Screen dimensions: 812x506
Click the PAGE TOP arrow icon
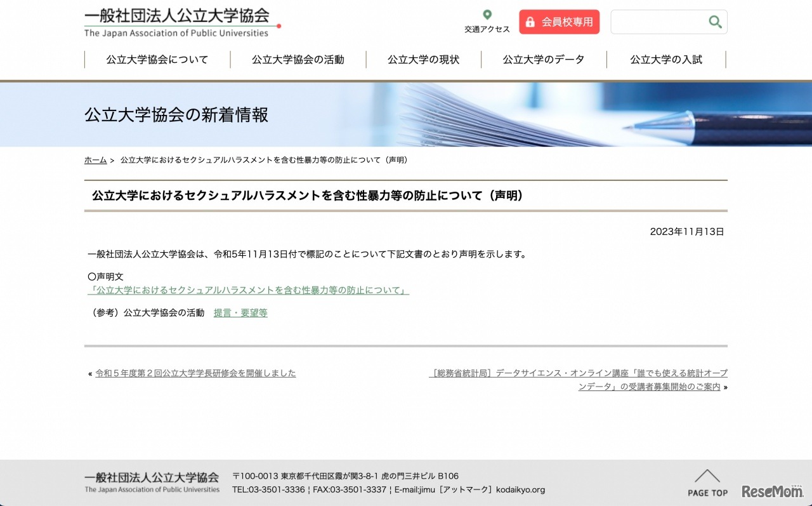click(707, 476)
